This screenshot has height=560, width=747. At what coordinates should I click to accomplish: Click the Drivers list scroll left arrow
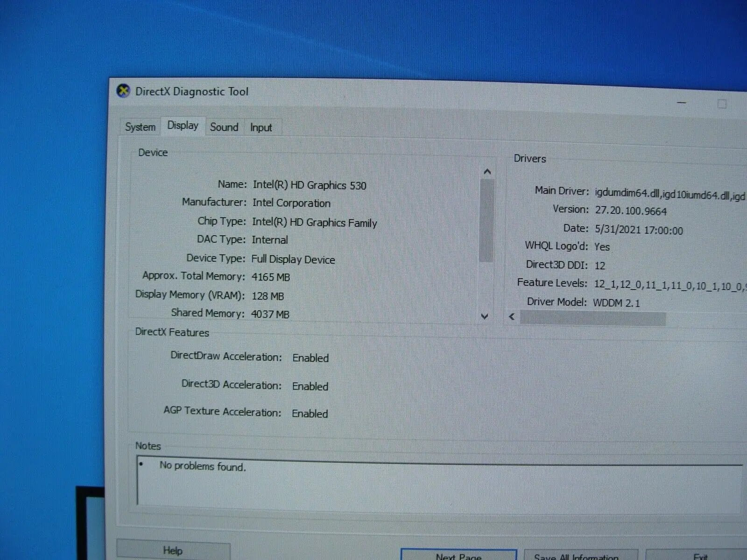click(512, 317)
